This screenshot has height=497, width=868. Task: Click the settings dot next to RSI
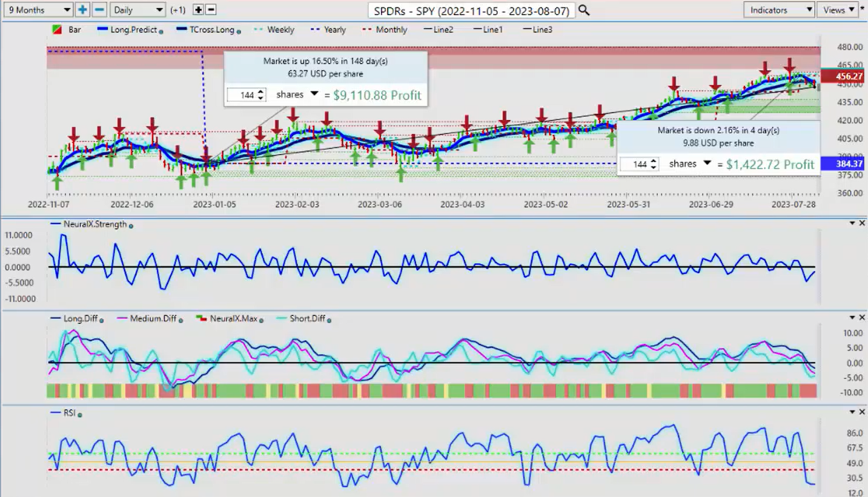(80, 415)
